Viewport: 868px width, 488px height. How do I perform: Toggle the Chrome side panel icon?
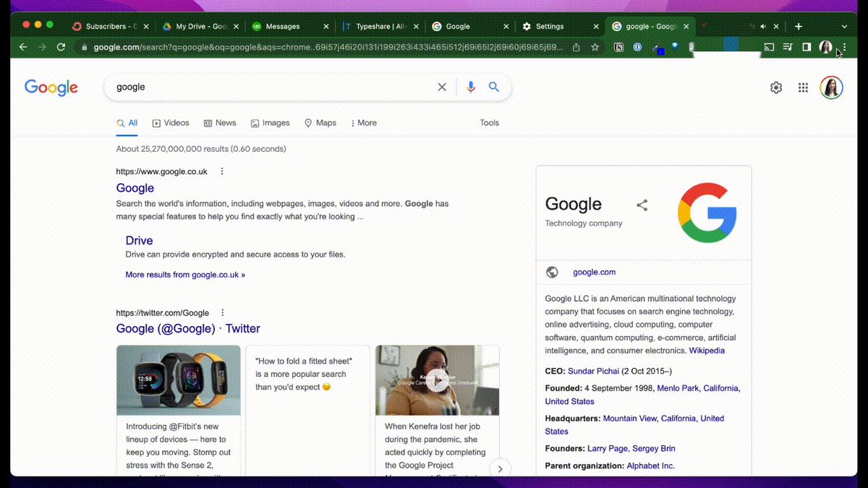pyautogui.click(x=807, y=47)
